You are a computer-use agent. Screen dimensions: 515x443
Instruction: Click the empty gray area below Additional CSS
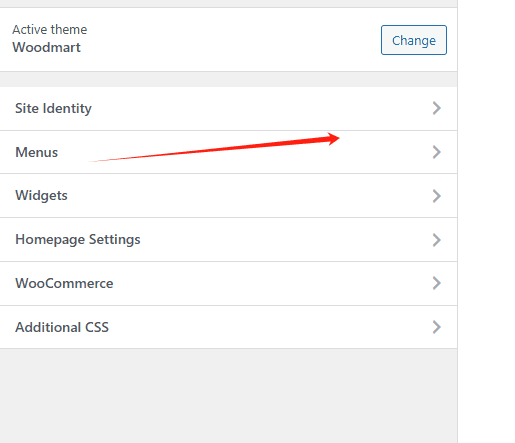tap(228, 396)
